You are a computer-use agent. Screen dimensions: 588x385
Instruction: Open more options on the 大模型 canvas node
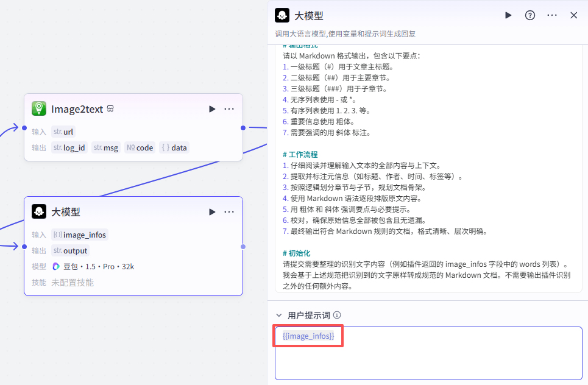tap(229, 212)
